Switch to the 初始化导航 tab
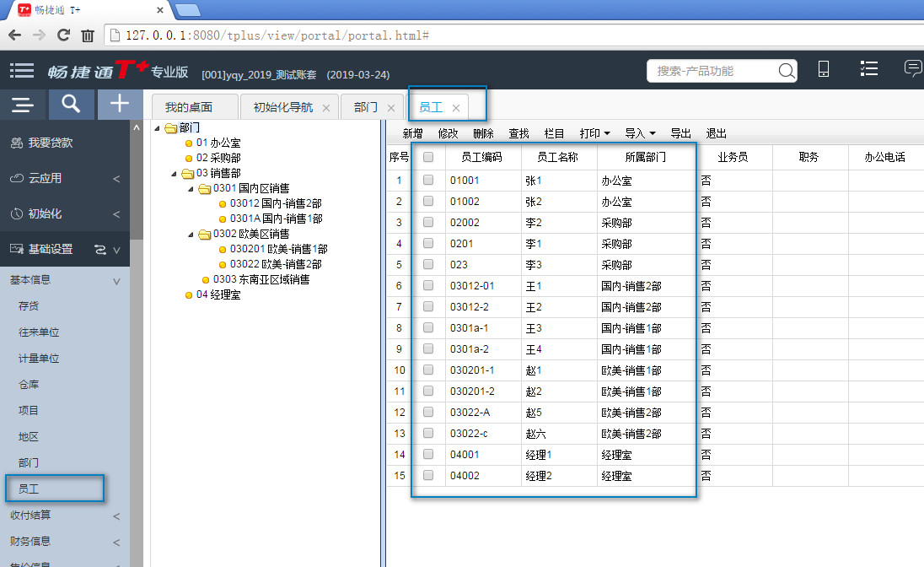This screenshot has height=567, width=924. (x=282, y=107)
